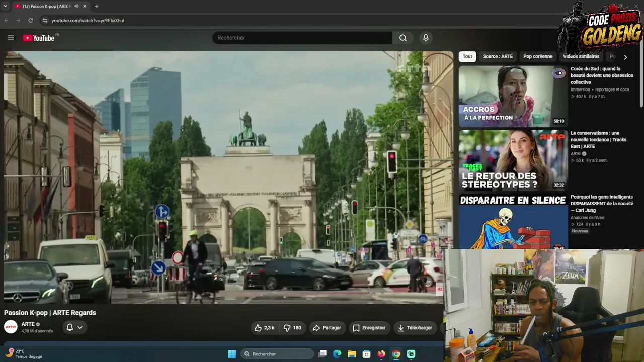Switch to Google Chrome in the taskbar

tap(396, 354)
